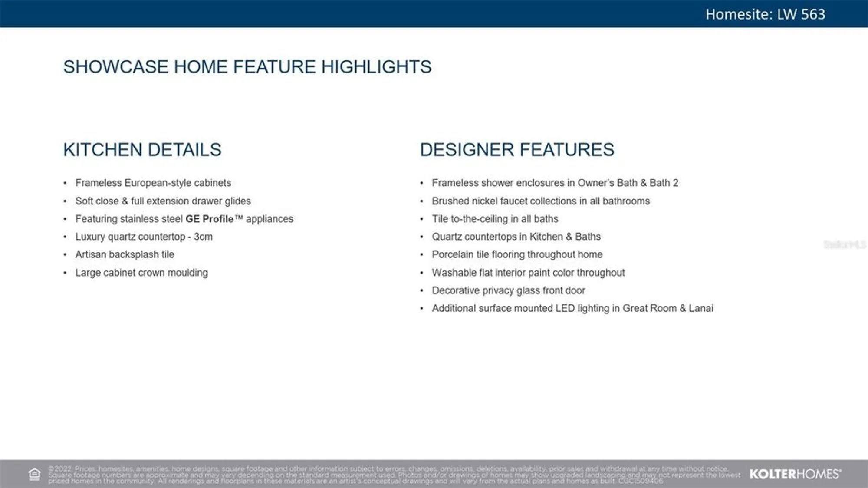Select the Soft close drawer glides line
Image resolution: width=868 pixels, height=488 pixels.
click(x=163, y=201)
